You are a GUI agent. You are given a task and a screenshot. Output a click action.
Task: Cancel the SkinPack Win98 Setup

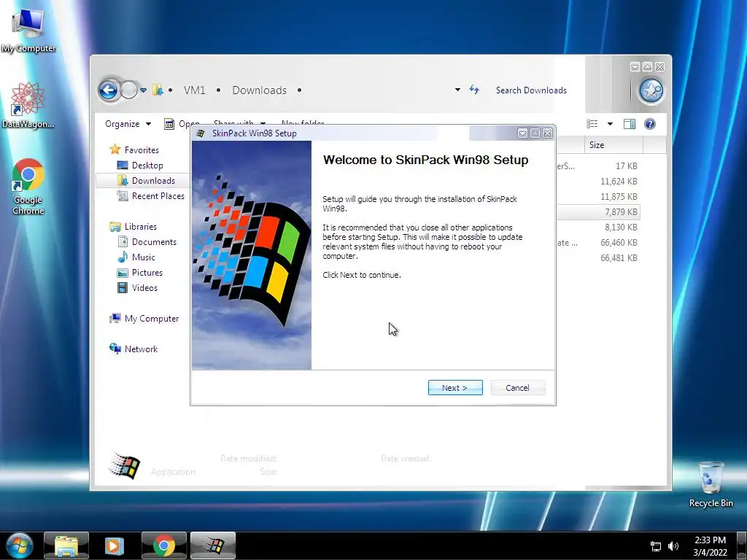(x=517, y=388)
